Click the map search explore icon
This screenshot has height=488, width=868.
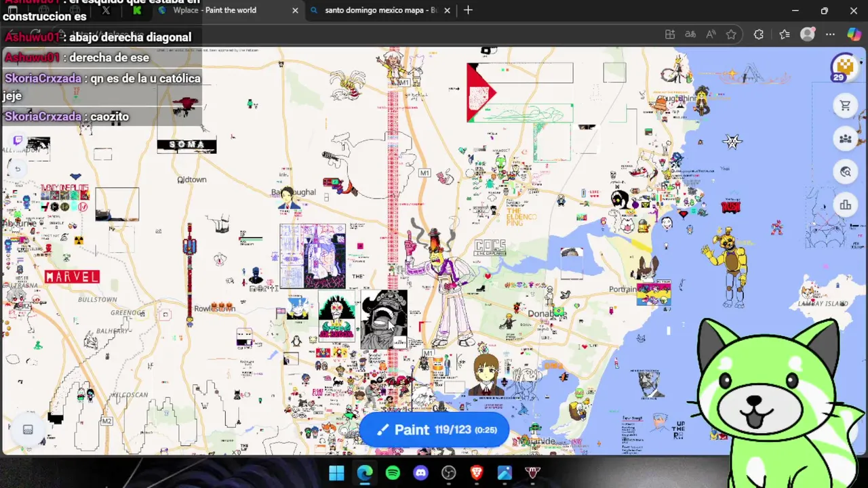(845, 172)
